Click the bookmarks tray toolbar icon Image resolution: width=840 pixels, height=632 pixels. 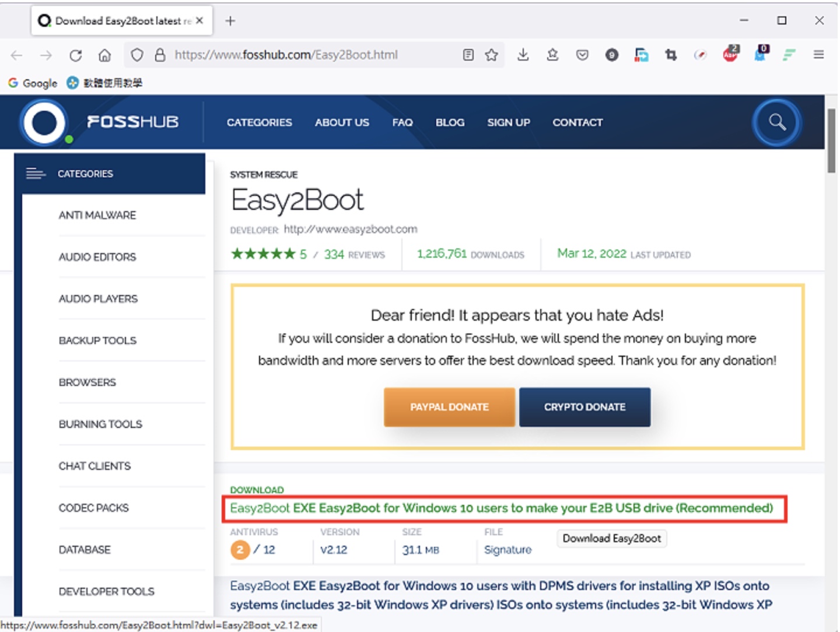(552, 55)
